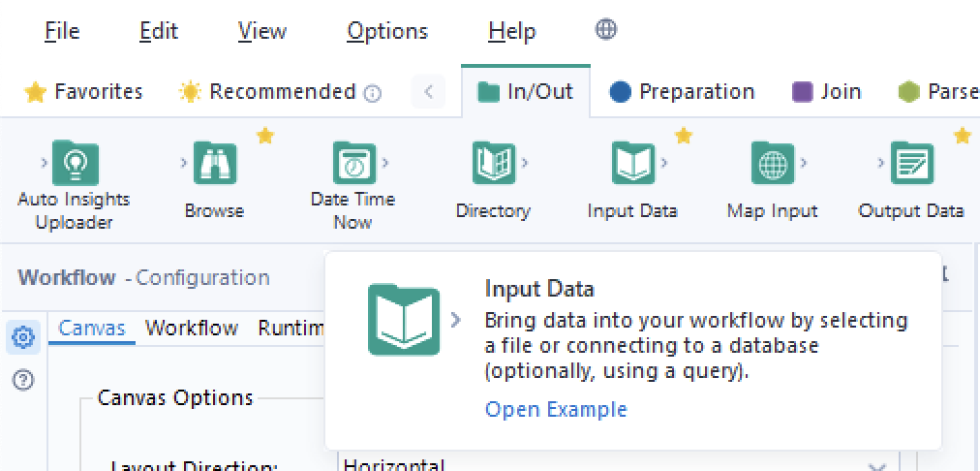Switch to the Runtime configuration tab
This screenshot has width=980, height=471.
click(x=291, y=328)
